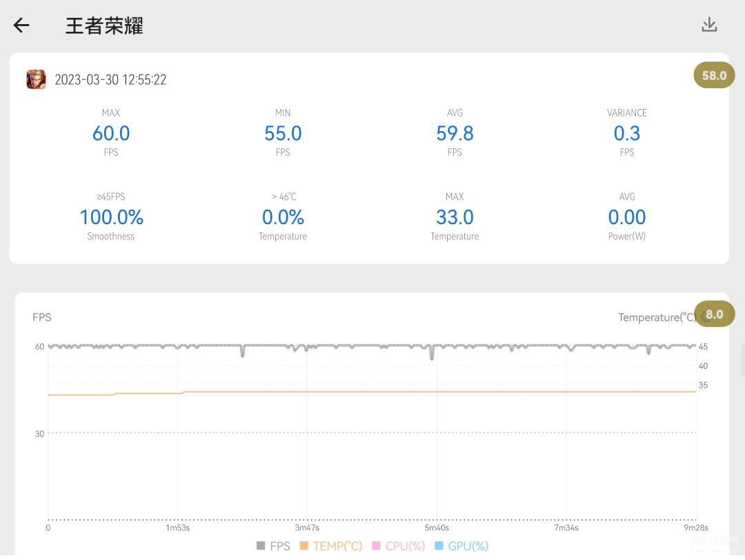Click the 9m28s time axis label
Image resolution: width=745 pixels, height=560 pixels.
[x=696, y=528]
